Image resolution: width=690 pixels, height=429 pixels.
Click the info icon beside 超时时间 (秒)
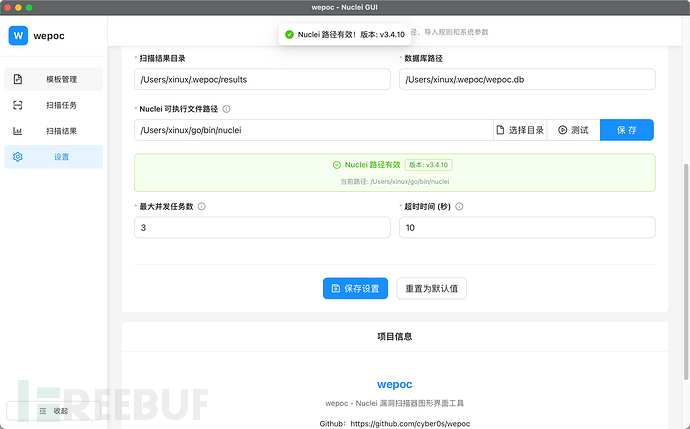pyautogui.click(x=459, y=206)
